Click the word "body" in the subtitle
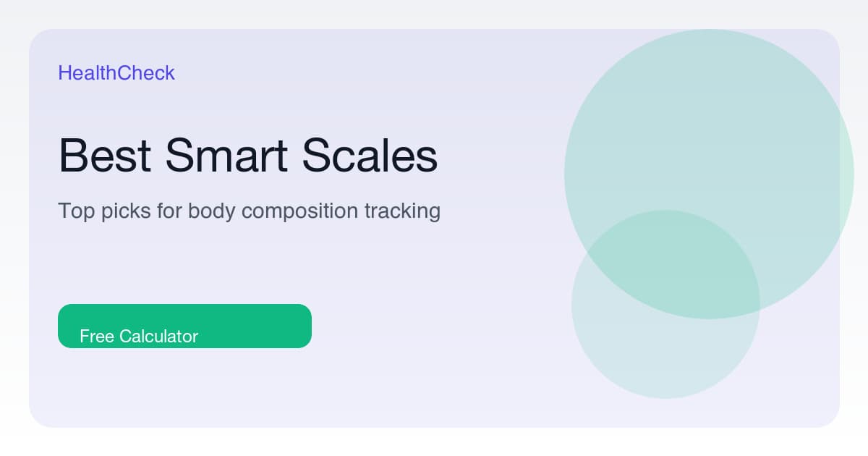The height and width of the screenshot is (456, 868). point(212,211)
